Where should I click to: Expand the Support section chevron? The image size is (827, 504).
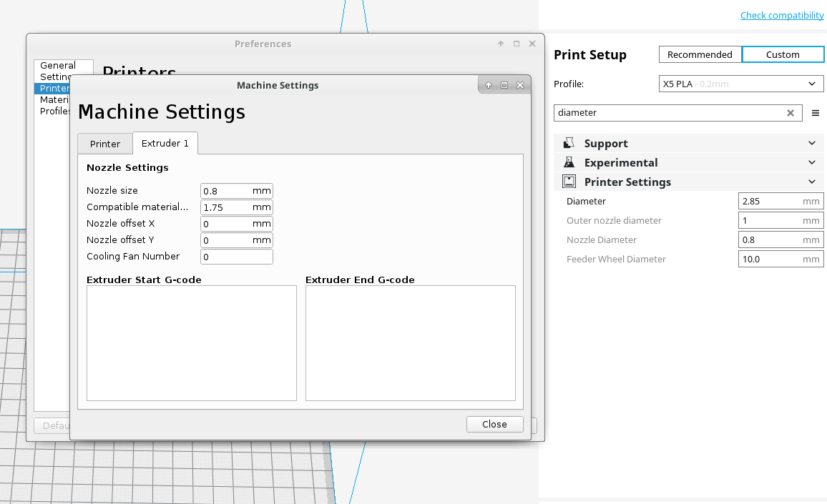[812, 143]
